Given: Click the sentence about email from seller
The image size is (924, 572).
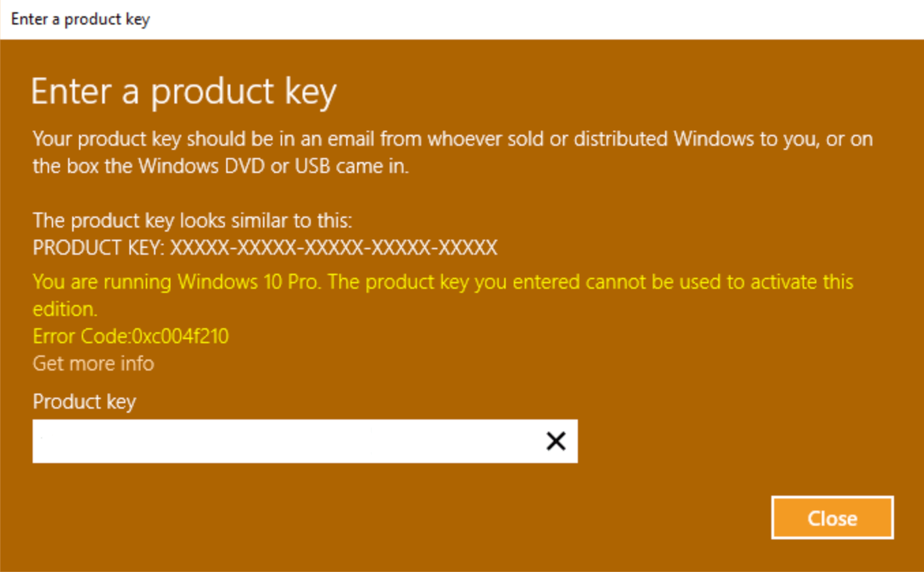Looking at the screenshot, I should click(x=452, y=140).
